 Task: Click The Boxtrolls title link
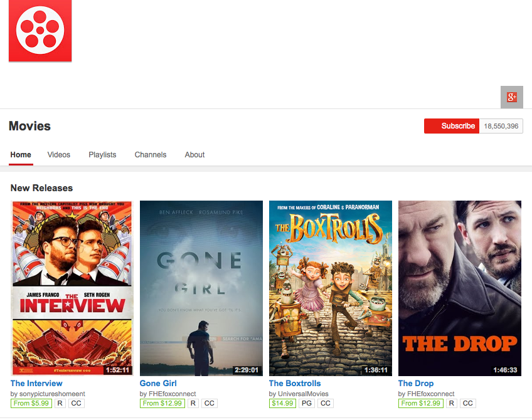coord(295,383)
